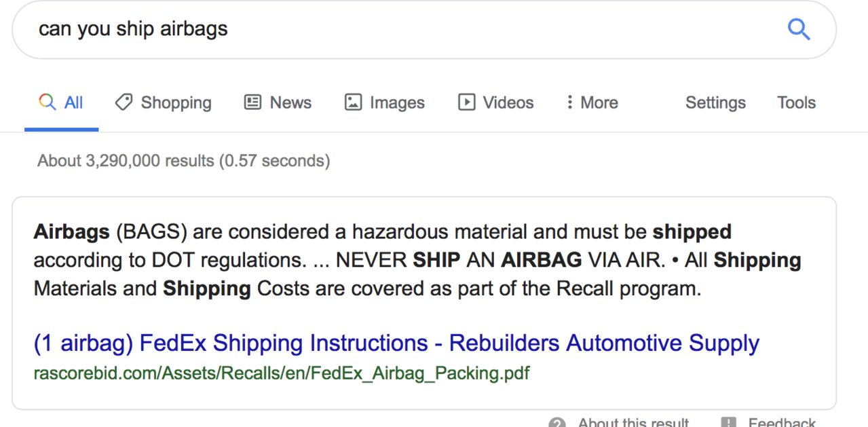This screenshot has height=427, width=868.
Task: Click the Images picture icon
Action: coord(353,103)
